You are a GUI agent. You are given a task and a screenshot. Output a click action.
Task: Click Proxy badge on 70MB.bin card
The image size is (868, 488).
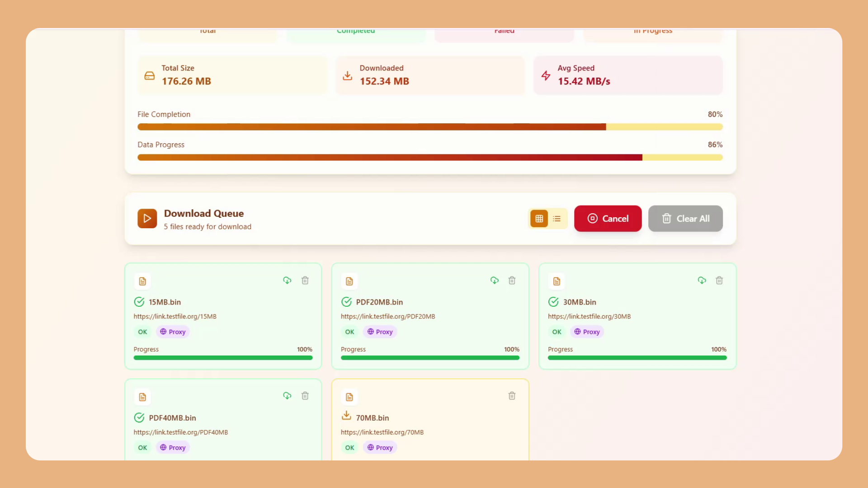click(380, 447)
